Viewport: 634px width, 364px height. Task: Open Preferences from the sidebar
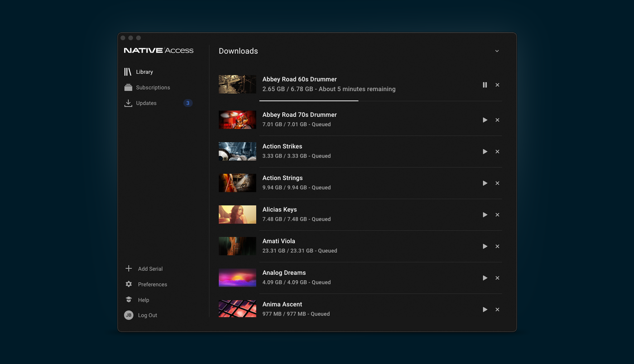coord(153,284)
